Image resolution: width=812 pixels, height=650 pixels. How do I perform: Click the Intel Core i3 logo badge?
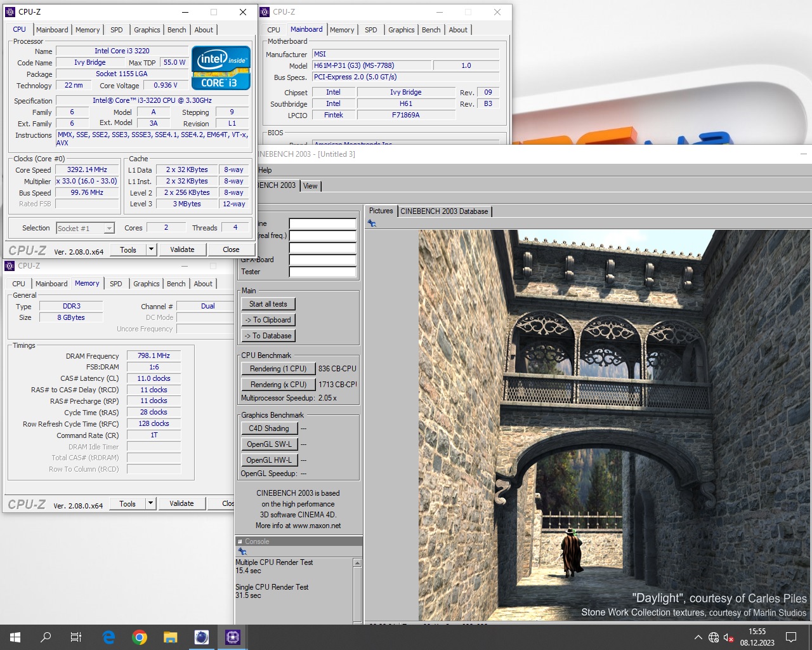pos(221,67)
